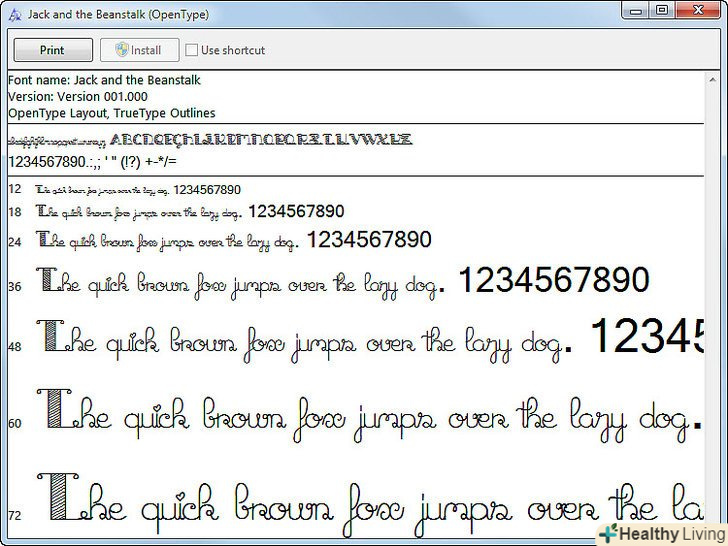Click the Install button

pos(140,50)
